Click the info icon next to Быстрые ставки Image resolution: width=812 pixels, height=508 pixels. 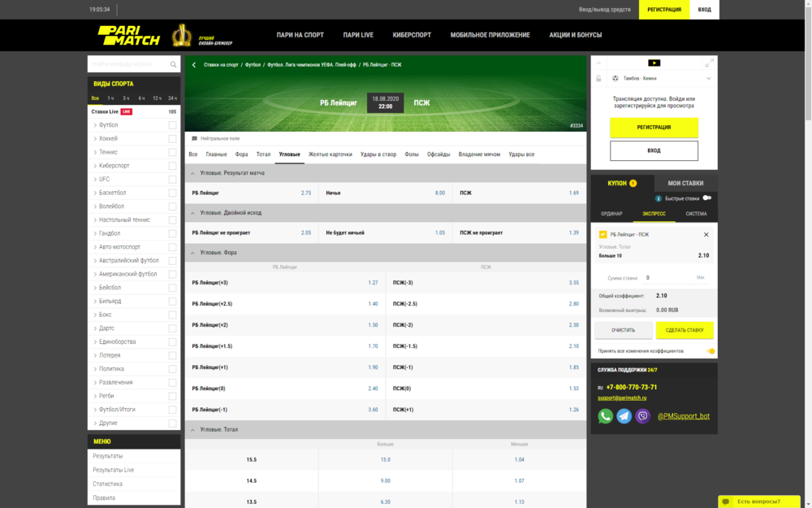point(659,198)
